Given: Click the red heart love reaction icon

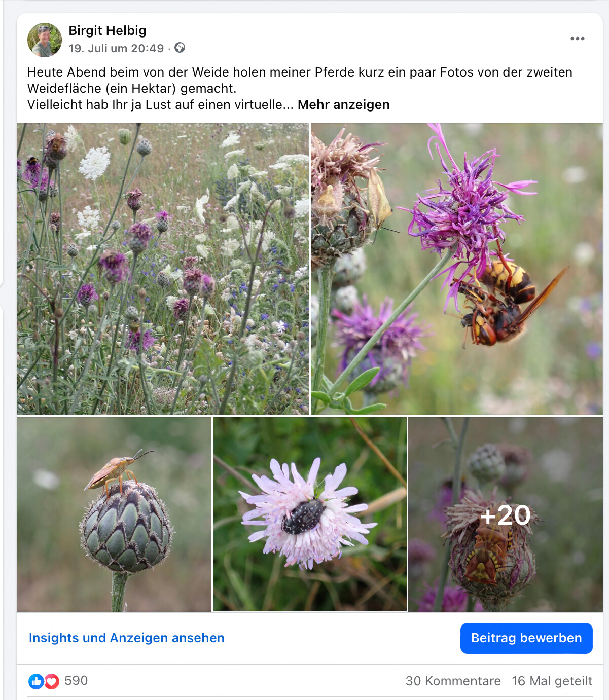Looking at the screenshot, I should click(51, 681).
